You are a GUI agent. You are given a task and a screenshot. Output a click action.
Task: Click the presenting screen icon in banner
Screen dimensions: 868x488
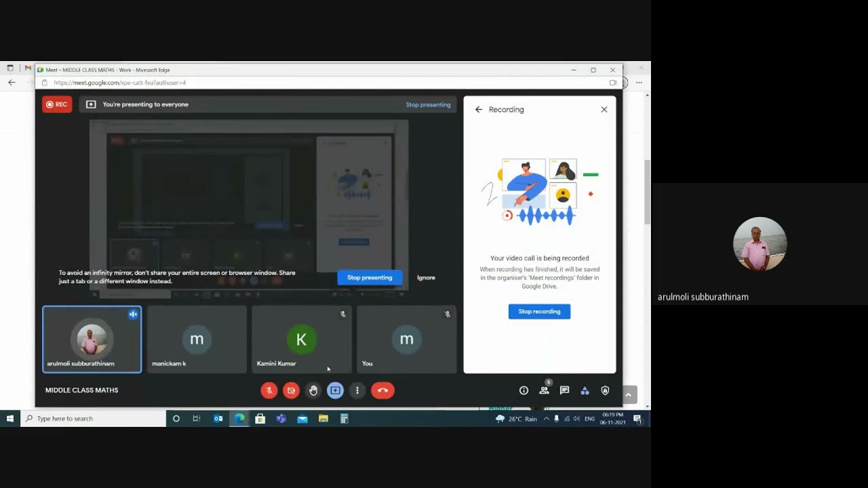point(91,104)
